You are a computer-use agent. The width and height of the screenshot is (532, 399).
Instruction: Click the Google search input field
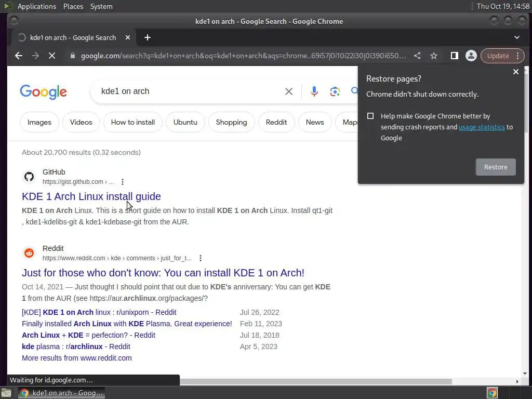point(190,91)
